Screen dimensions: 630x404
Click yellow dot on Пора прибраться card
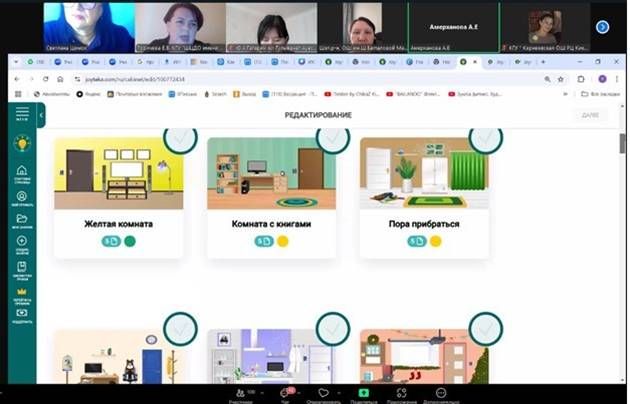click(436, 241)
